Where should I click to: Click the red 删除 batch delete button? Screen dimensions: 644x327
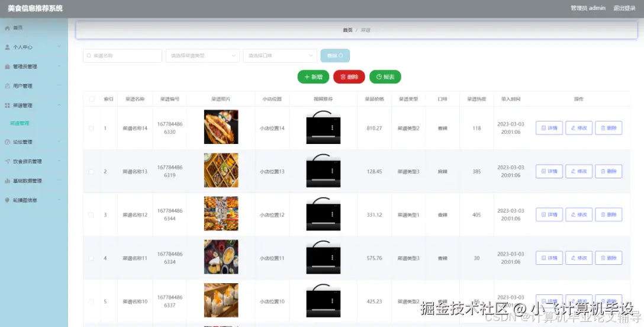[x=349, y=77]
